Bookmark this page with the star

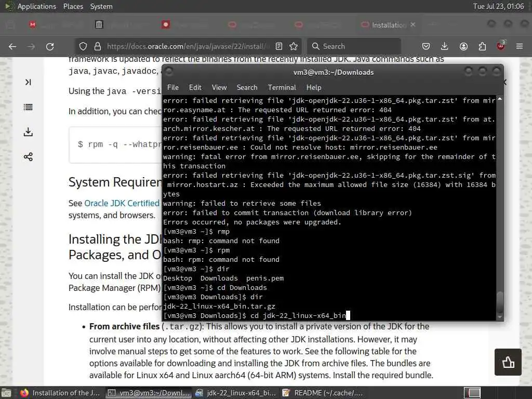[x=294, y=46]
